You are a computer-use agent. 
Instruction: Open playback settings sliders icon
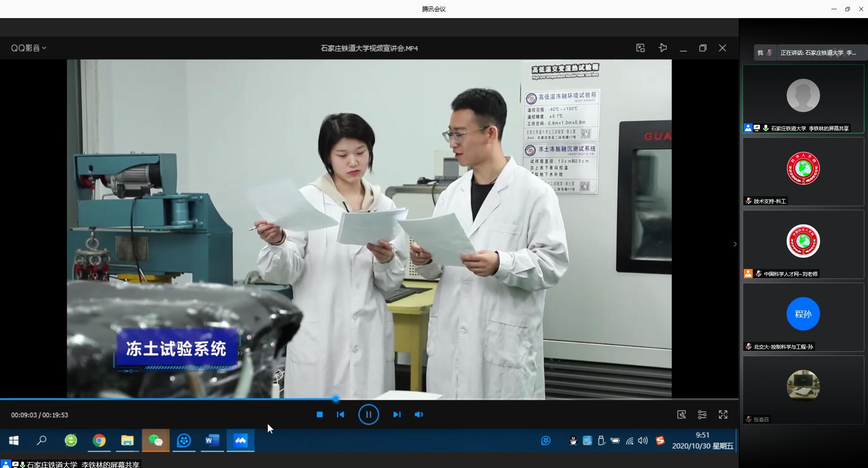[x=702, y=414]
